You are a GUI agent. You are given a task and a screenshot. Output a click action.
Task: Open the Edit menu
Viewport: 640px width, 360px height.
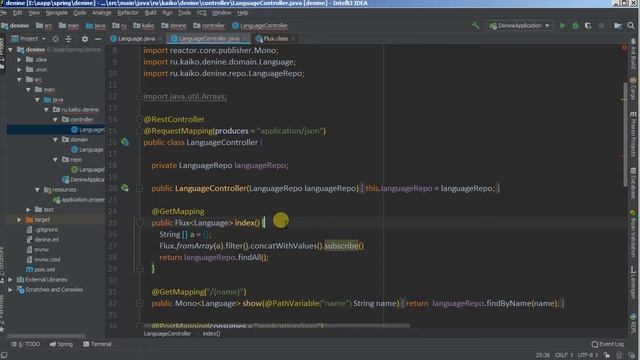point(18,13)
